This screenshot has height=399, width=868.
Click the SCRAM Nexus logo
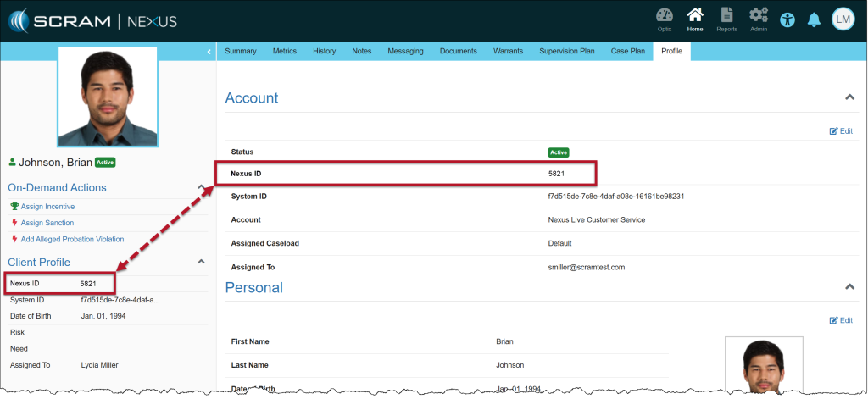point(93,19)
